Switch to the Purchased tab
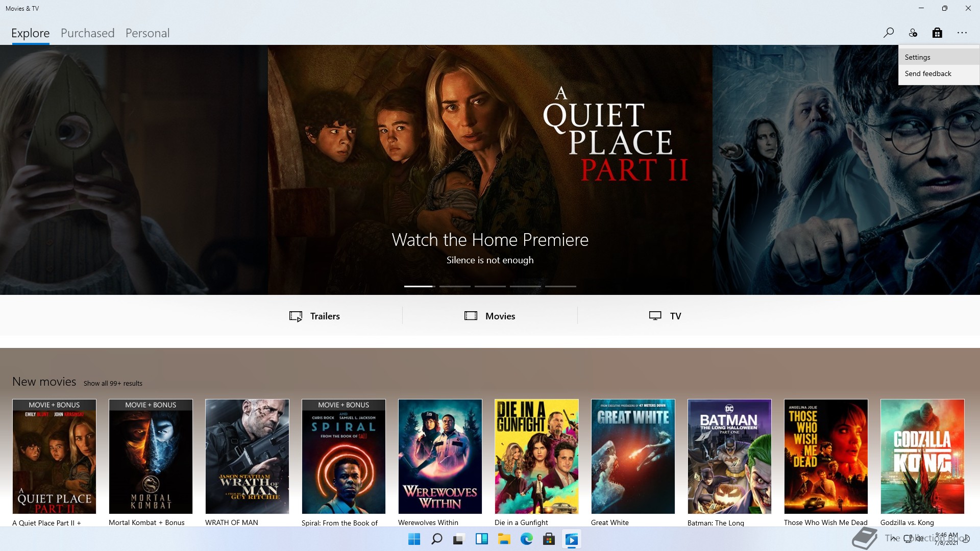Screen dimensions: 980x551 [87, 33]
